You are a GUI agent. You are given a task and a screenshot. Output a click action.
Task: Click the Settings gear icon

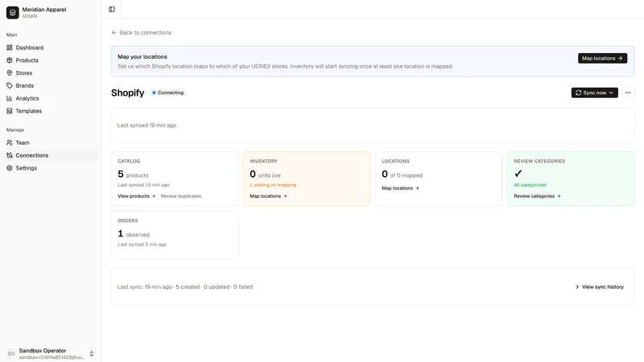click(x=10, y=168)
